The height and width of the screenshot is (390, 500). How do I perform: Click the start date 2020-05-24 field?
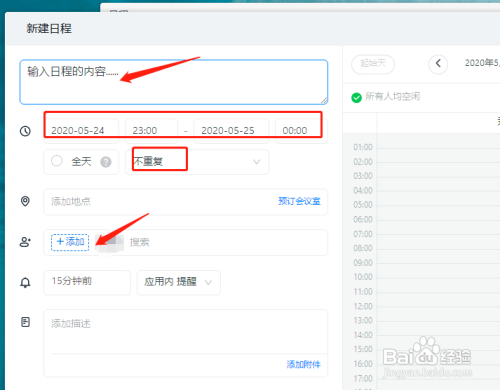[81, 131]
